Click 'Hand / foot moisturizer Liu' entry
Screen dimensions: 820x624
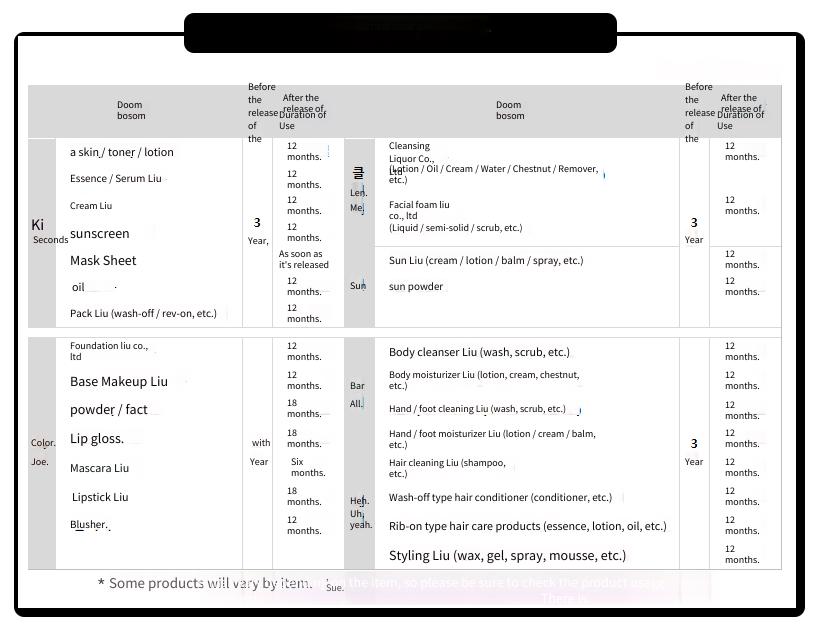pos(492,439)
